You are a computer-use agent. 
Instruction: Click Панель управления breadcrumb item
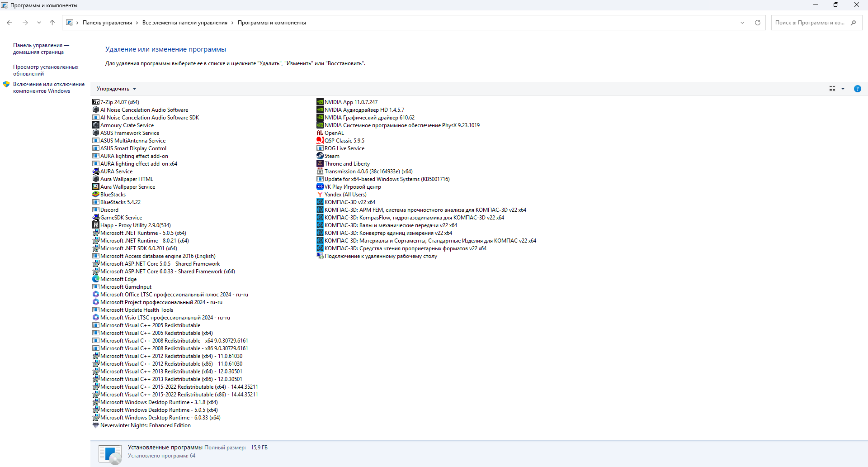point(107,23)
